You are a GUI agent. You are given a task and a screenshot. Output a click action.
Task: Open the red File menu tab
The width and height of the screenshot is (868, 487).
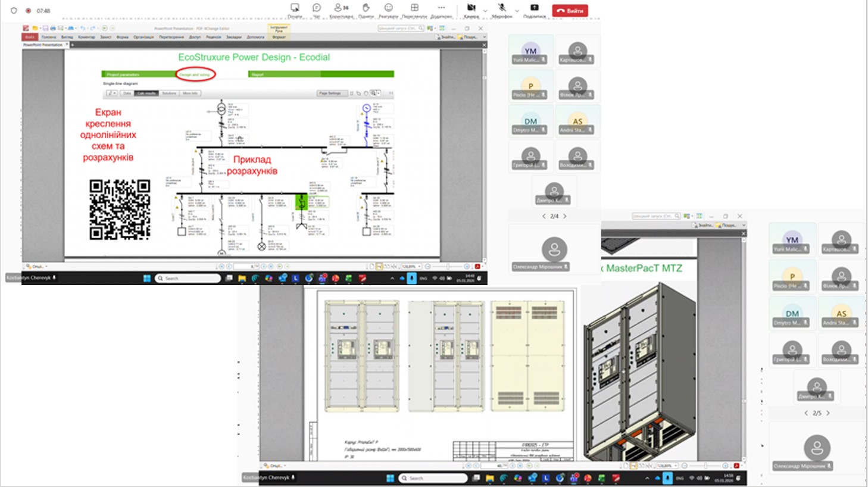[x=29, y=37]
